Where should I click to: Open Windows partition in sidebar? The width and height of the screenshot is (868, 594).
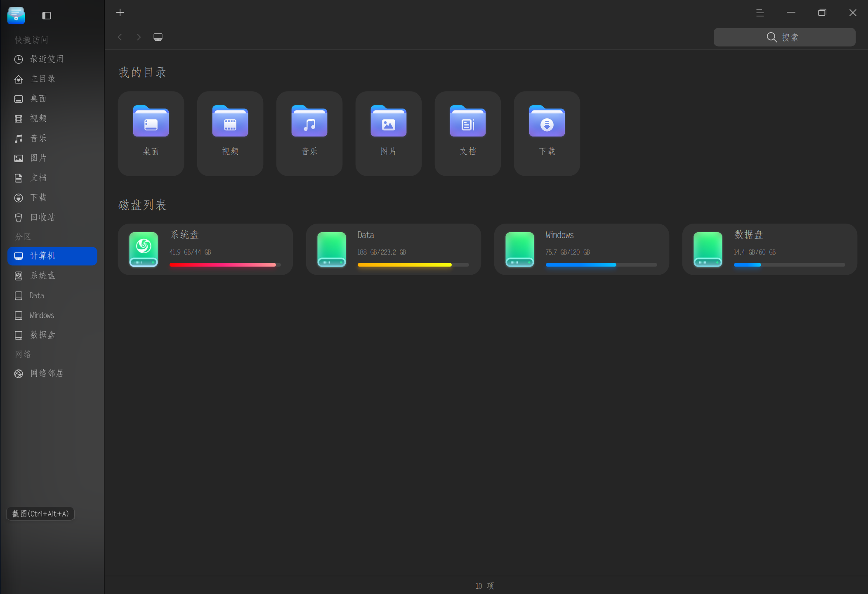pyautogui.click(x=52, y=315)
